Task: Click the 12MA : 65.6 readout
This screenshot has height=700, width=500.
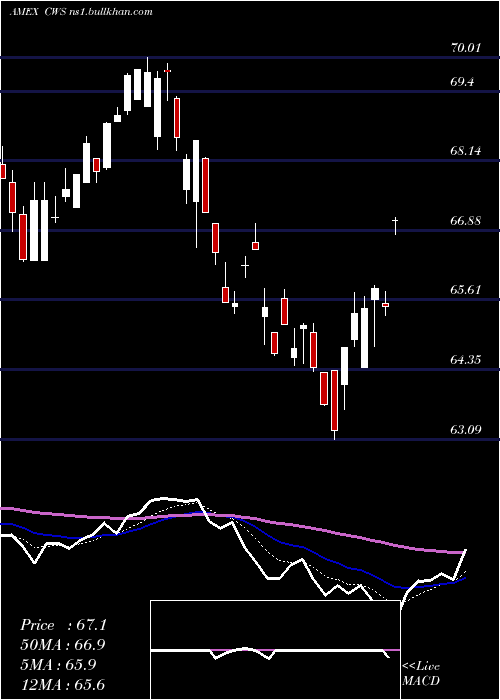Action: click(63, 685)
